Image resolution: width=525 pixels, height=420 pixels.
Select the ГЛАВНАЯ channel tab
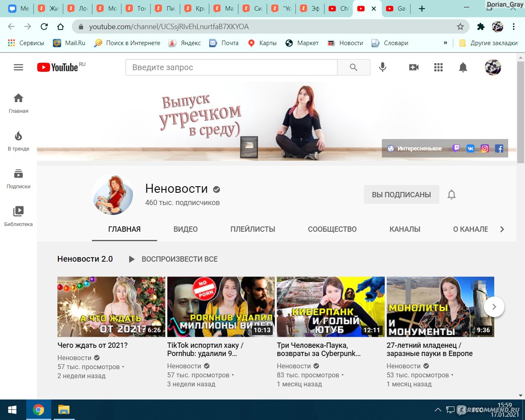[124, 229]
